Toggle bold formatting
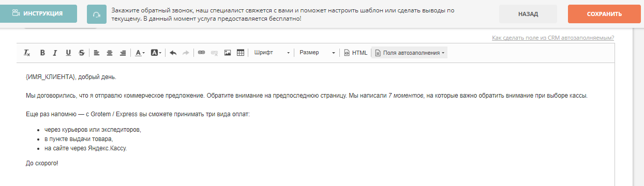The height and width of the screenshot is (186, 644). (x=43, y=53)
